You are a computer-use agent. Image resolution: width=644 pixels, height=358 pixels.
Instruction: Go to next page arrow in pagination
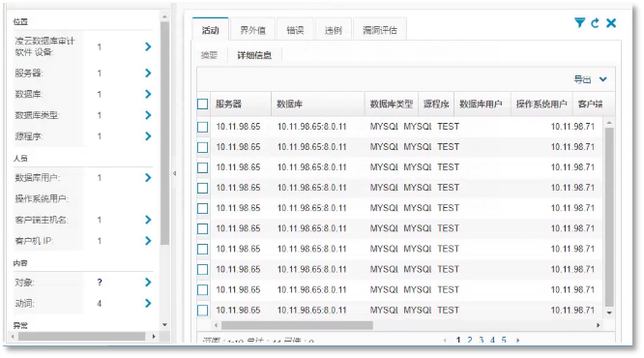[518, 341]
